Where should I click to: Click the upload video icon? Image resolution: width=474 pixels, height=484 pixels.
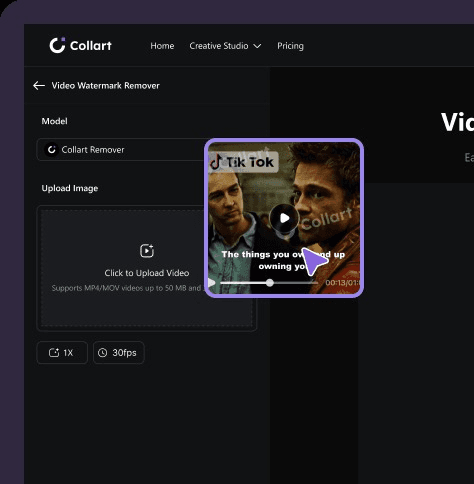click(x=147, y=251)
